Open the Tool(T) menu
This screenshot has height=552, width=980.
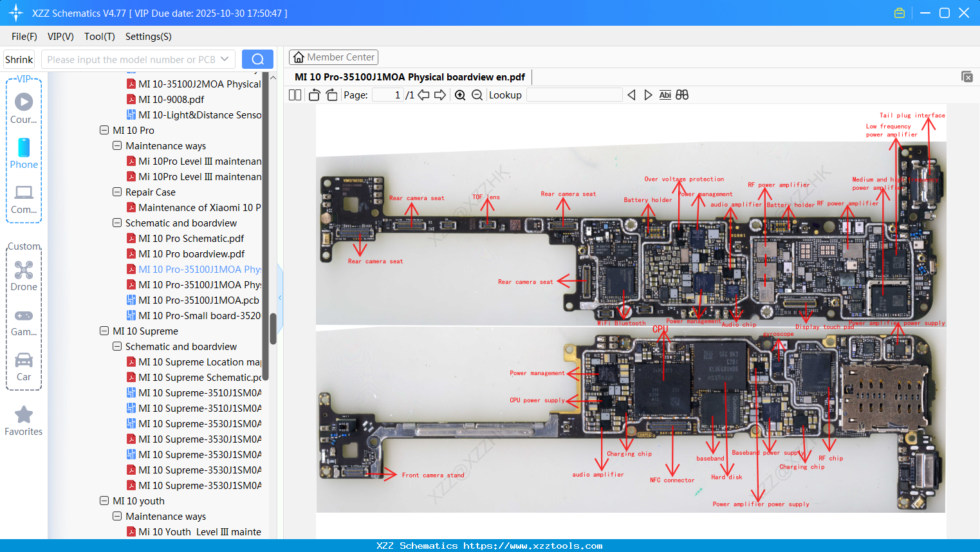tap(99, 37)
